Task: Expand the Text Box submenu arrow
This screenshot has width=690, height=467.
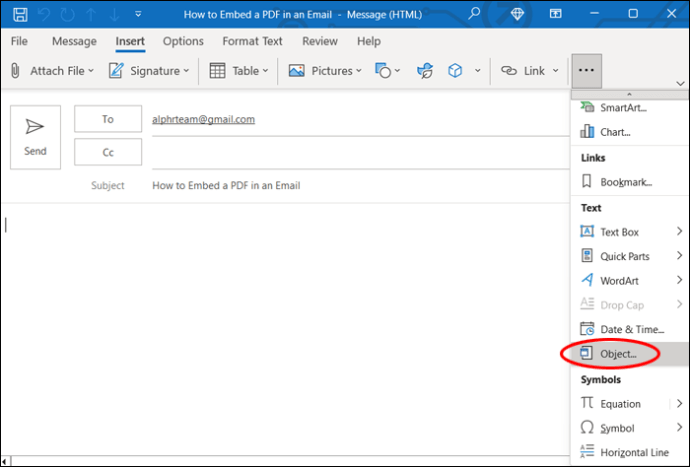Action: click(679, 232)
